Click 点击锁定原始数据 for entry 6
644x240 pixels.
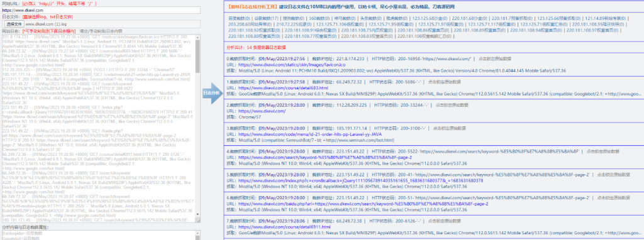pyautogui.click(x=613, y=197)
